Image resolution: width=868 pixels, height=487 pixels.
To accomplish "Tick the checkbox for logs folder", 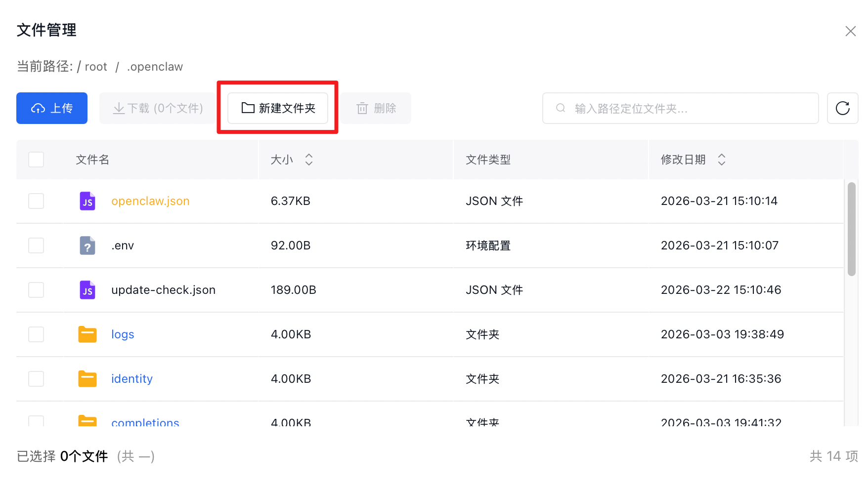I will [x=36, y=334].
